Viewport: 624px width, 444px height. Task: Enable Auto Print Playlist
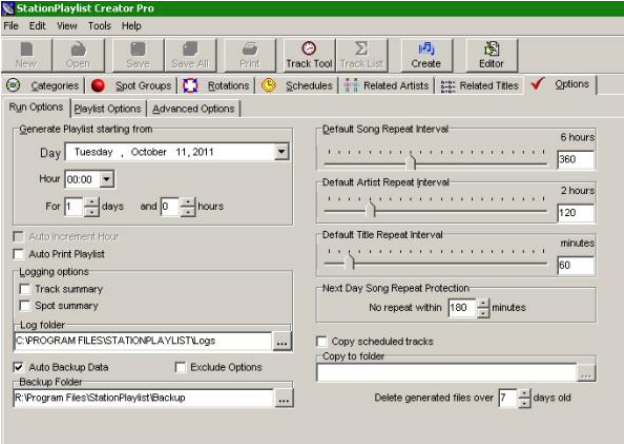pyautogui.click(x=18, y=254)
